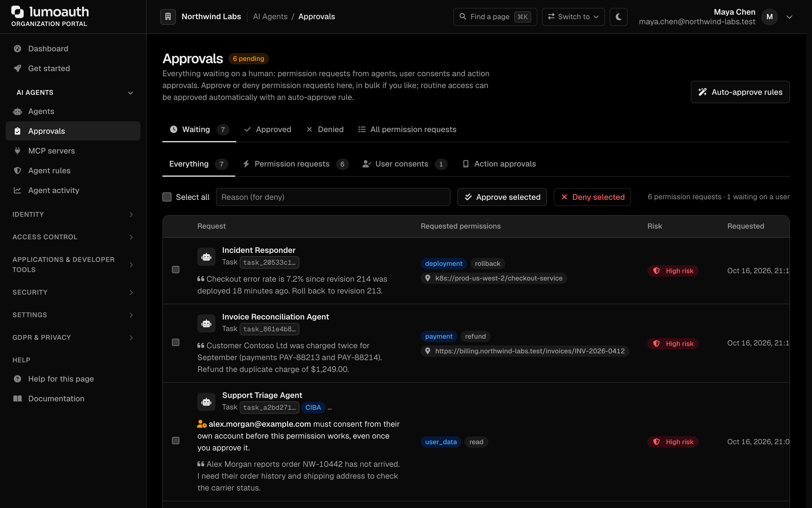Open MCP servers in sidebar

coord(73,151)
